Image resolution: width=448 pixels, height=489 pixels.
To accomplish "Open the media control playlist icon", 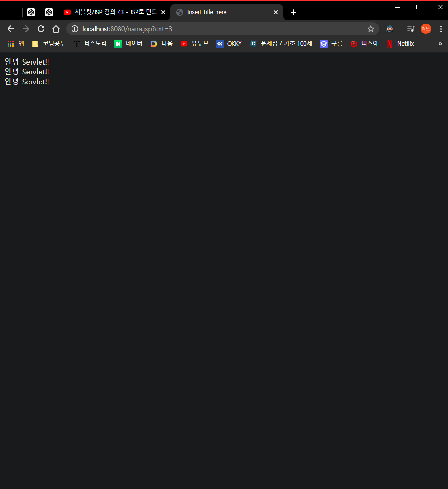I will click(x=411, y=29).
